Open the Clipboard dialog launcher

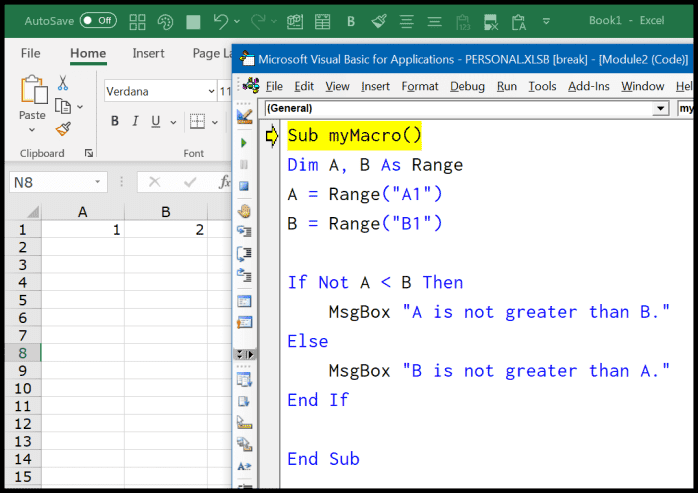coord(89,154)
